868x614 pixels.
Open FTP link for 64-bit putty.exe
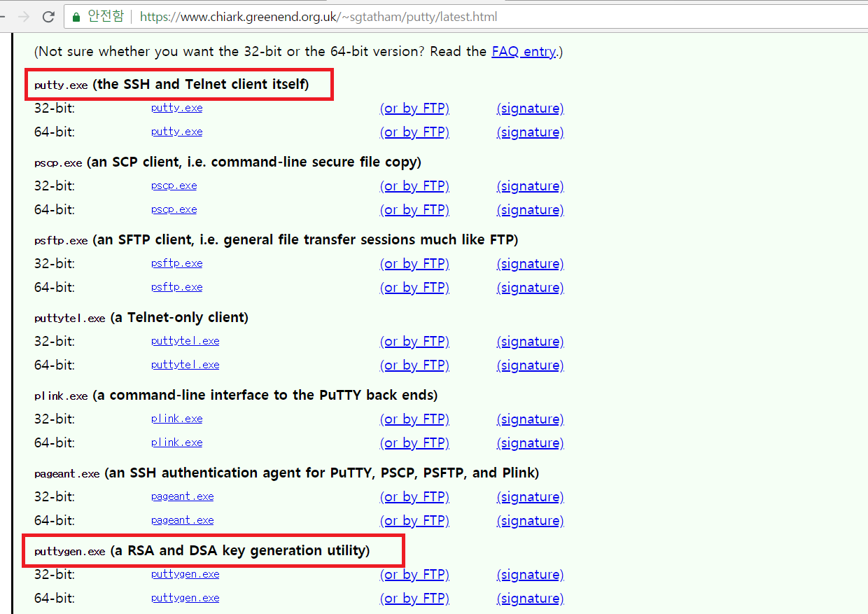click(414, 132)
